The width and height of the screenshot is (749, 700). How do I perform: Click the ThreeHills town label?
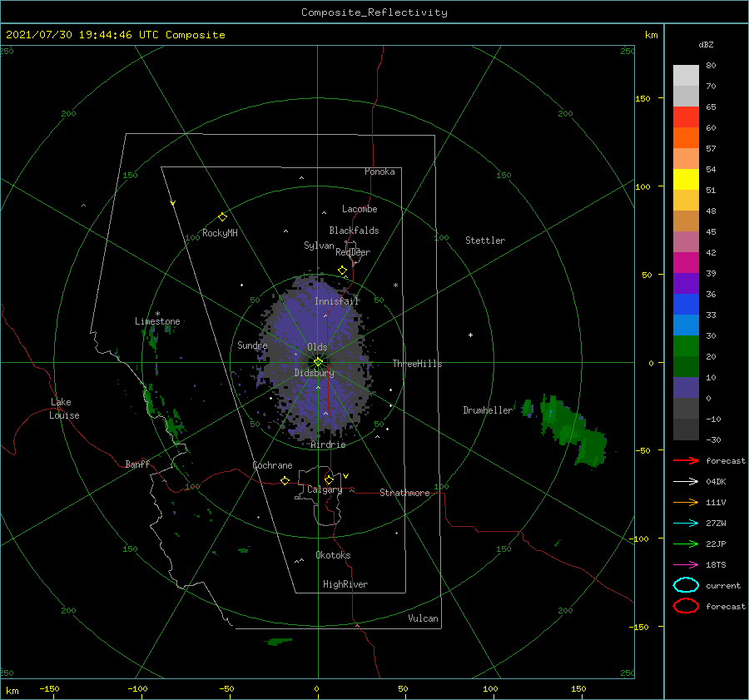(417, 364)
